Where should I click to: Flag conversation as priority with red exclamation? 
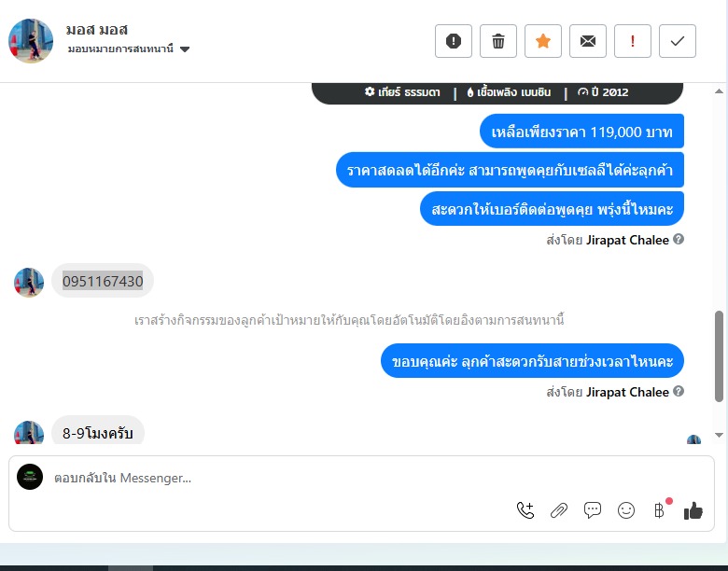coord(633,41)
